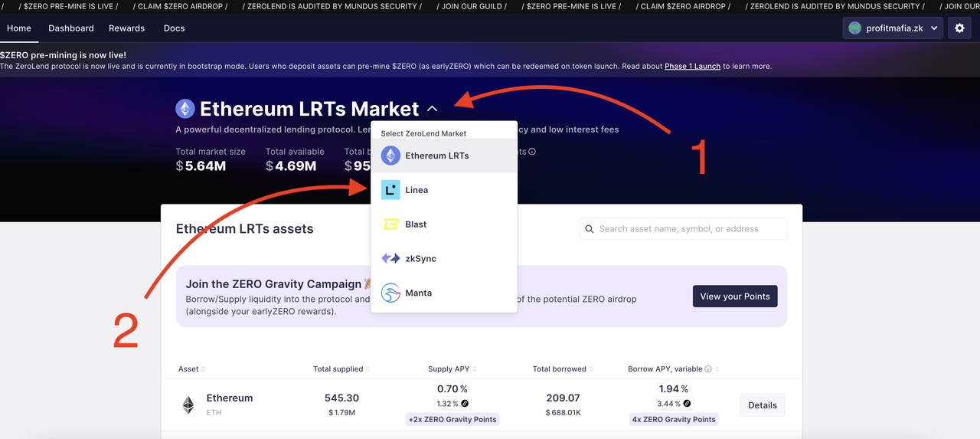Click the ZERO token icon beside 3.44 %
The height and width of the screenshot is (439, 980).
(687, 404)
